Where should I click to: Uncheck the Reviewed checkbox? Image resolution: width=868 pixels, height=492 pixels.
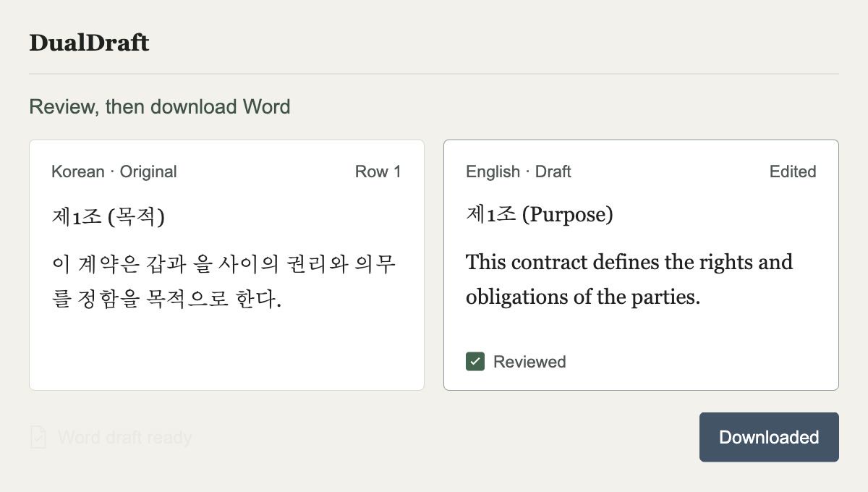(x=475, y=362)
